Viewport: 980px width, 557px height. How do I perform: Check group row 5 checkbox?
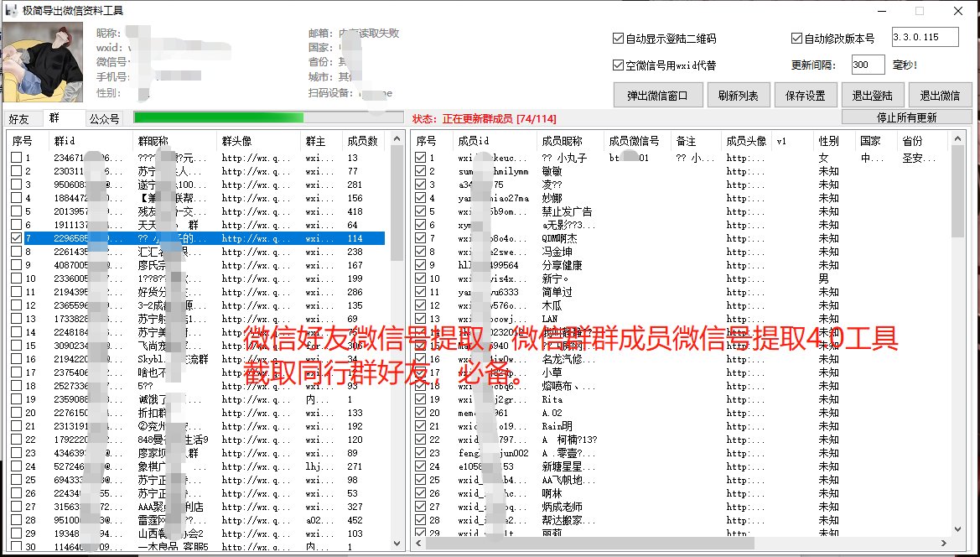(17, 211)
